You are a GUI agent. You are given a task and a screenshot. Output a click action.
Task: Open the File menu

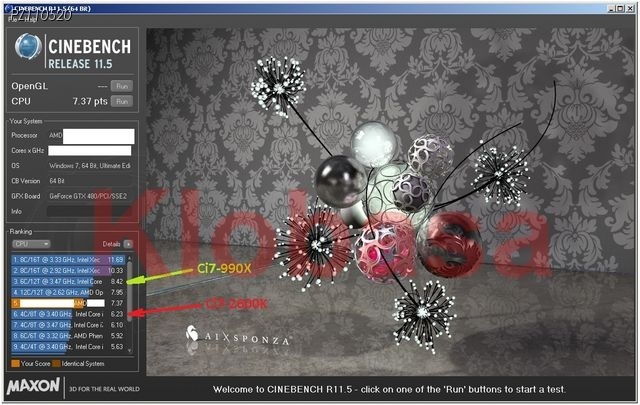point(12,19)
